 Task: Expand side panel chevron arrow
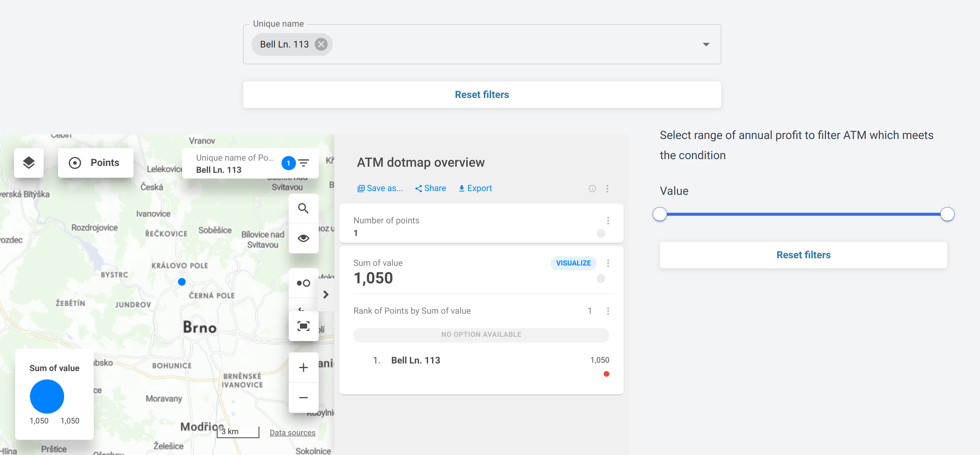[326, 294]
